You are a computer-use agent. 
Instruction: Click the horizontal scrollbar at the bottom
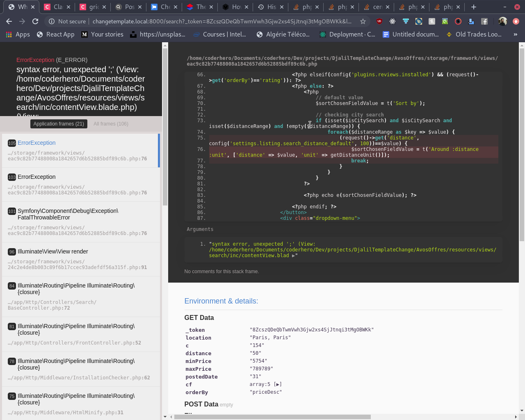tap(272, 417)
